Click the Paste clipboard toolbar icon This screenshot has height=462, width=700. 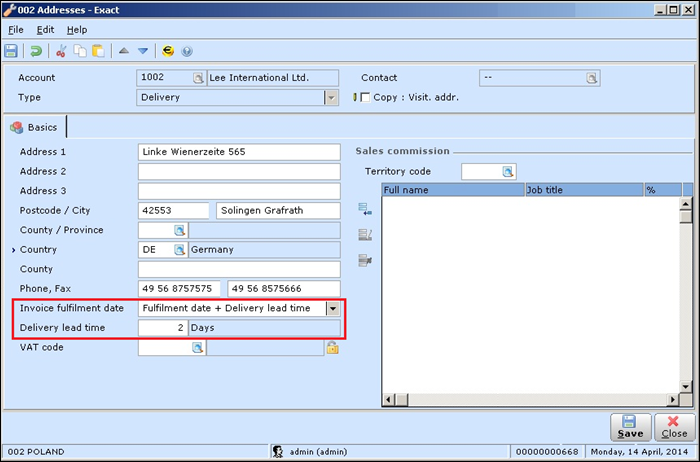click(x=98, y=51)
